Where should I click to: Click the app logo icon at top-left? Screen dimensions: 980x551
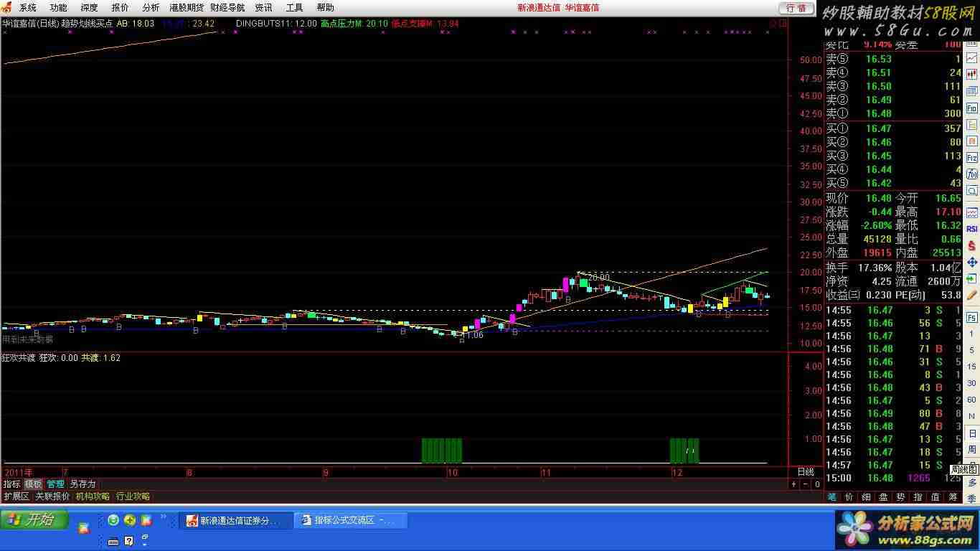pyautogui.click(x=6, y=7)
